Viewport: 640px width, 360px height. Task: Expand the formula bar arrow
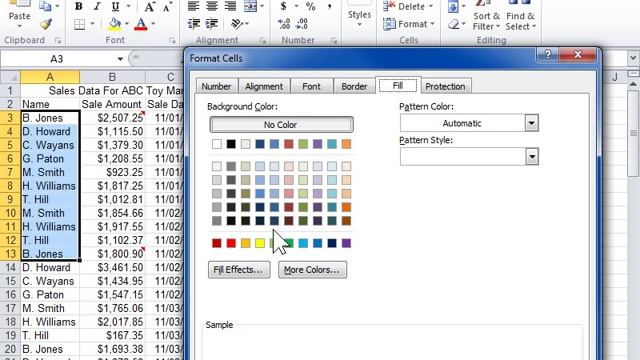[x=633, y=58]
